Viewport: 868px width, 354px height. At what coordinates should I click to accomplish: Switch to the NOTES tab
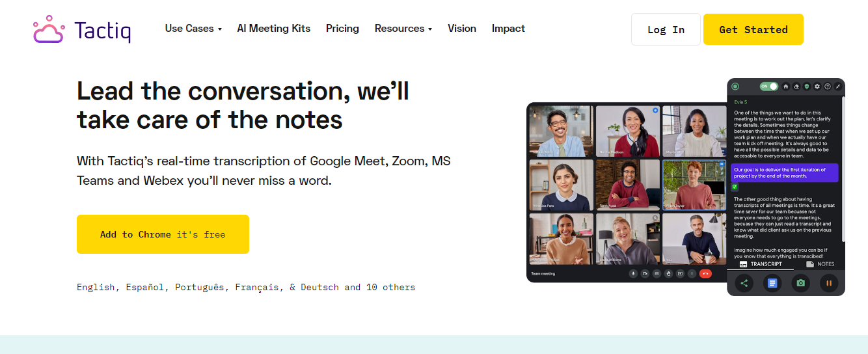tap(820, 264)
